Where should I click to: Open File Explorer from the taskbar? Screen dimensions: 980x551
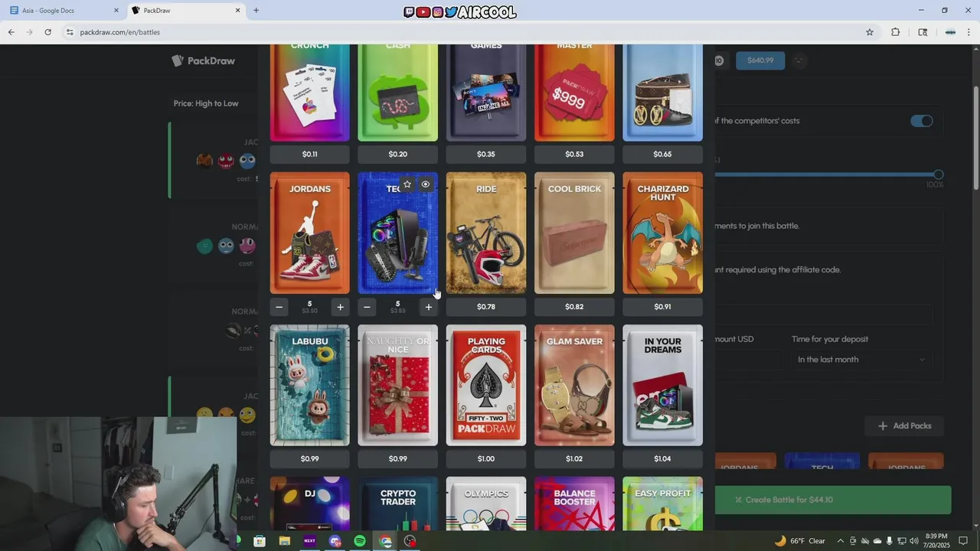pos(285,541)
